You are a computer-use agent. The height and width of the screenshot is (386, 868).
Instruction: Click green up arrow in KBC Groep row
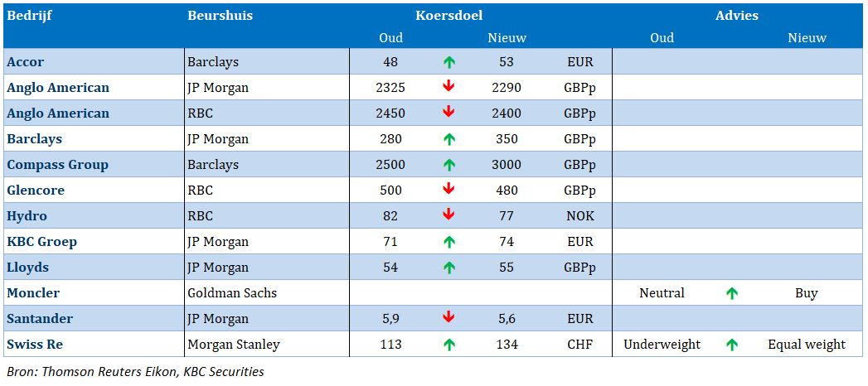pyautogui.click(x=449, y=242)
